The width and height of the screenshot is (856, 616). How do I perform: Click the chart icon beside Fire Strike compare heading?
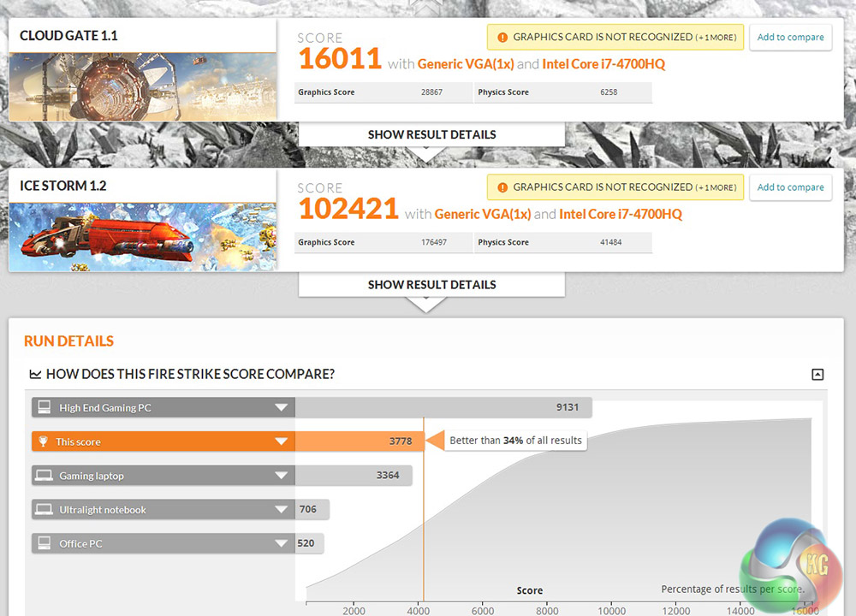(35, 374)
